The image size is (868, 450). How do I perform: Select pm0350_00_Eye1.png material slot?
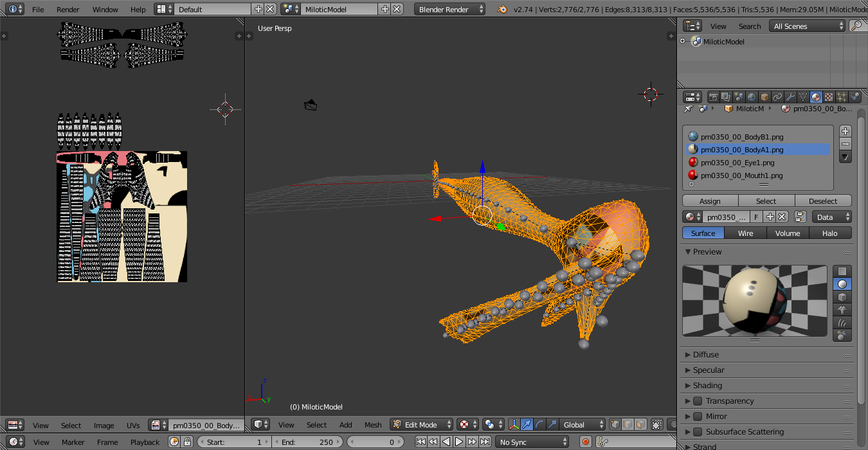758,162
